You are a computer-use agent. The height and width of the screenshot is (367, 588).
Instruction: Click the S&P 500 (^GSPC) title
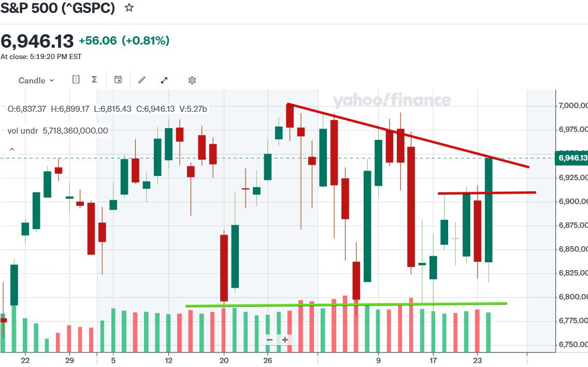tap(58, 8)
